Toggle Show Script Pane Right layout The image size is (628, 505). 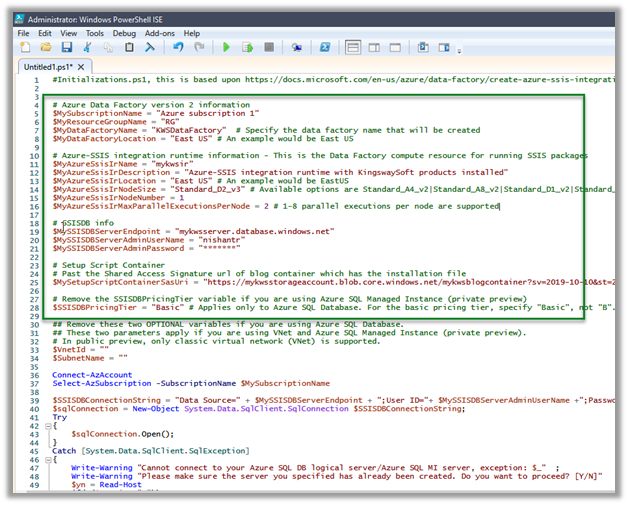373,47
